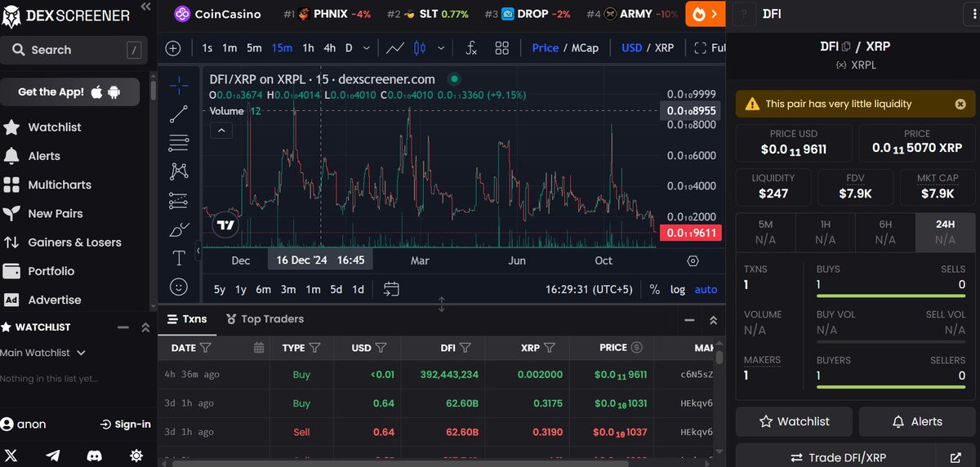This screenshot has width=980, height=467.
Task: Open the emoji icons tool
Action: coord(179,287)
